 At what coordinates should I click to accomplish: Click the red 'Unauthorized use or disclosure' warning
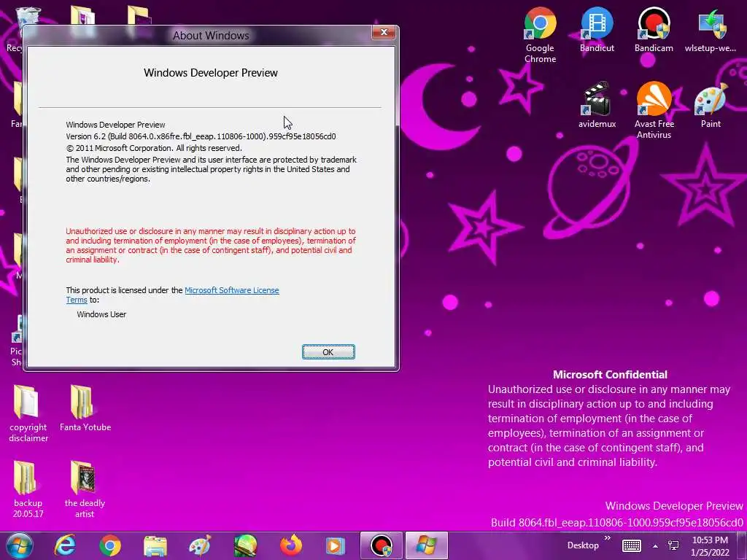[x=211, y=245]
